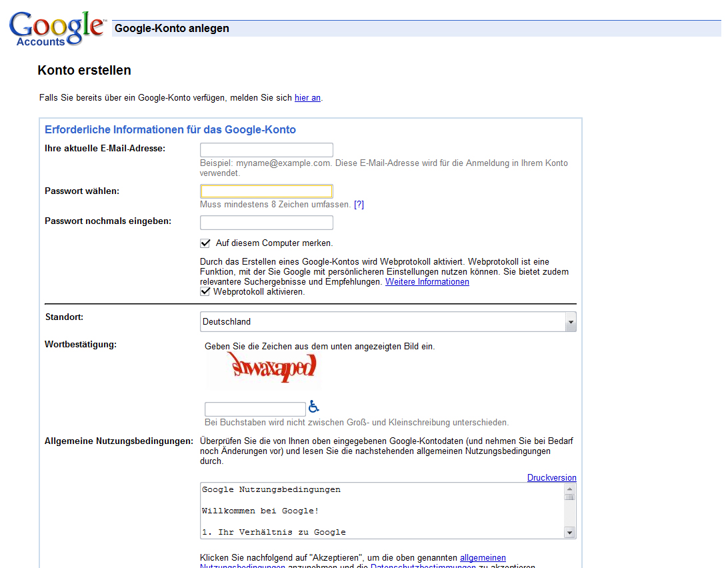
Task: Click the captcha image showing distorted red text
Action: 263,371
